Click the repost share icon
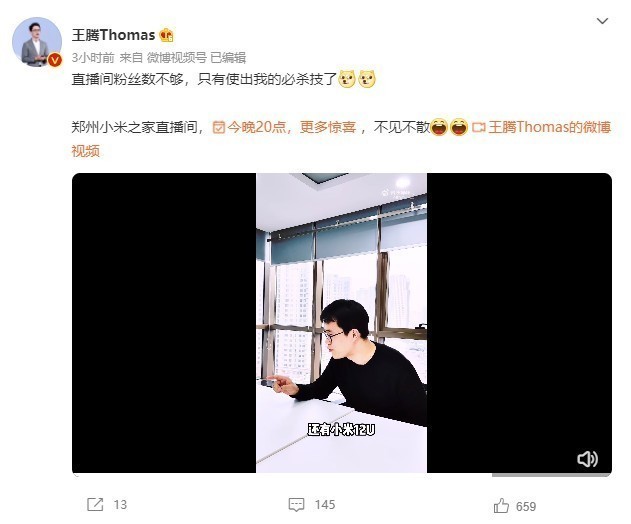This screenshot has height=524, width=631. point(95,504)
